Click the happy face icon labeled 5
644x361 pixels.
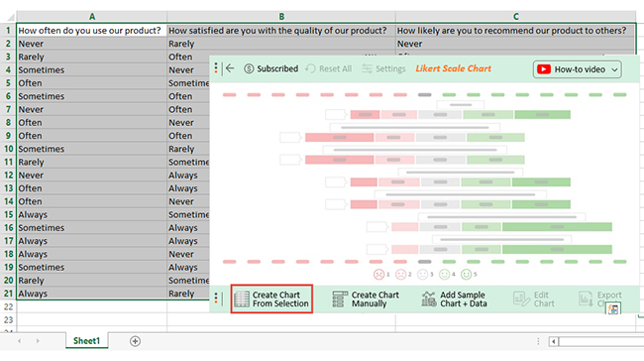[x=466, y=275]
